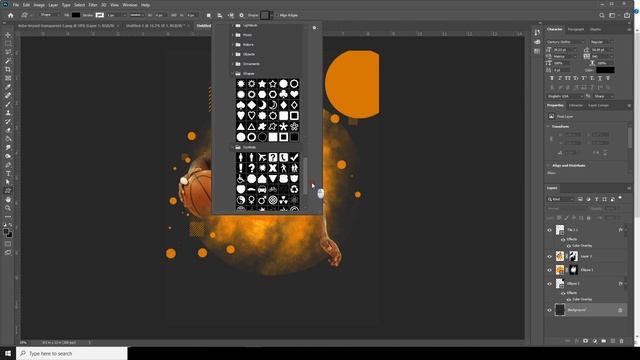The height and width of the screenshot is (360, 640).
Task: Open the Filter menu
Action: 93,5
